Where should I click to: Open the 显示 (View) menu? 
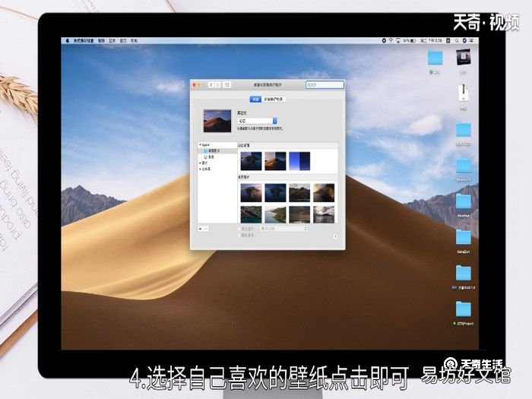(112, 40)
